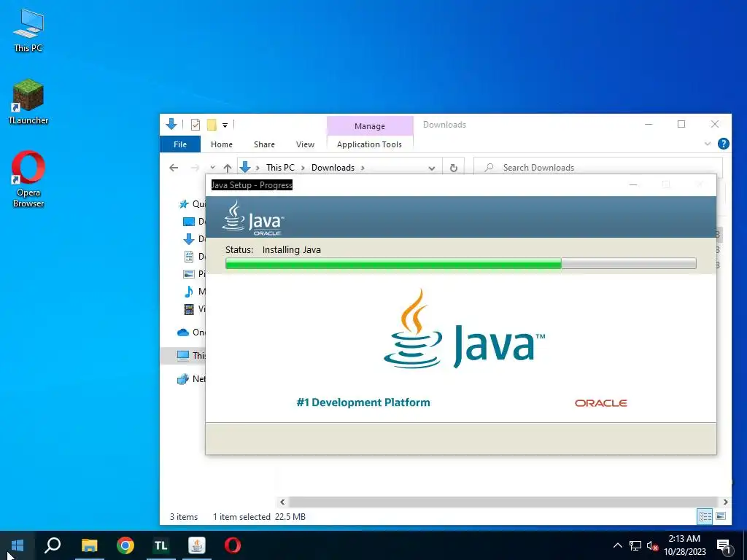Select Quick access in navigation pane
This screenshot has width=747, height=560.
192,204
